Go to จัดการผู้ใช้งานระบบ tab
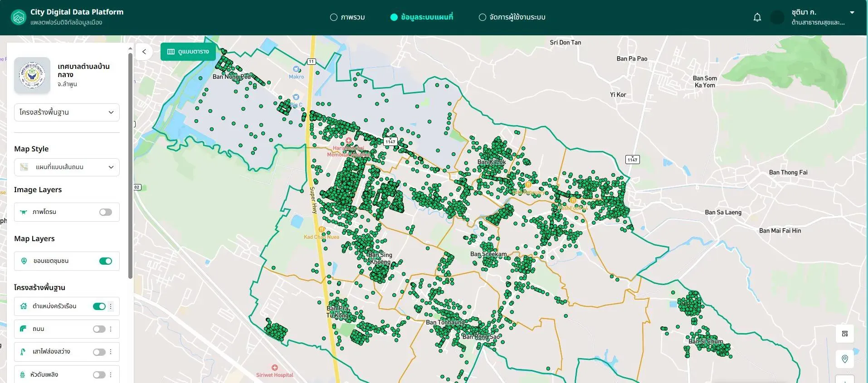Screen dimensions: 868x383 [512, 17]
